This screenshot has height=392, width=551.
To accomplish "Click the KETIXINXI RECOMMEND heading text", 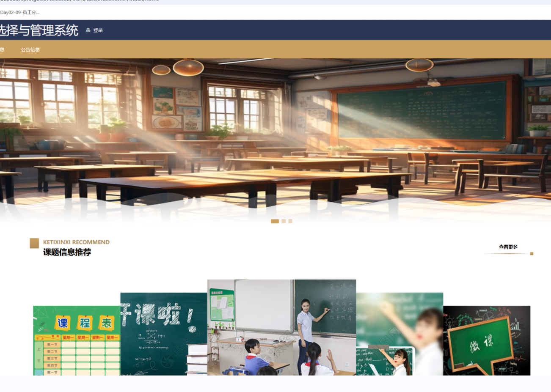I will tap(76, 242).
